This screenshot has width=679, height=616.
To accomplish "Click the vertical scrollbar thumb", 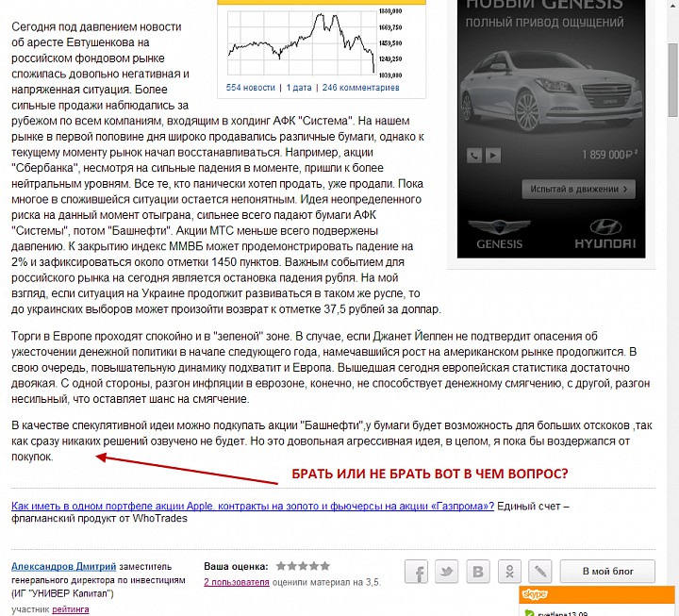I will tap(672, 80).
